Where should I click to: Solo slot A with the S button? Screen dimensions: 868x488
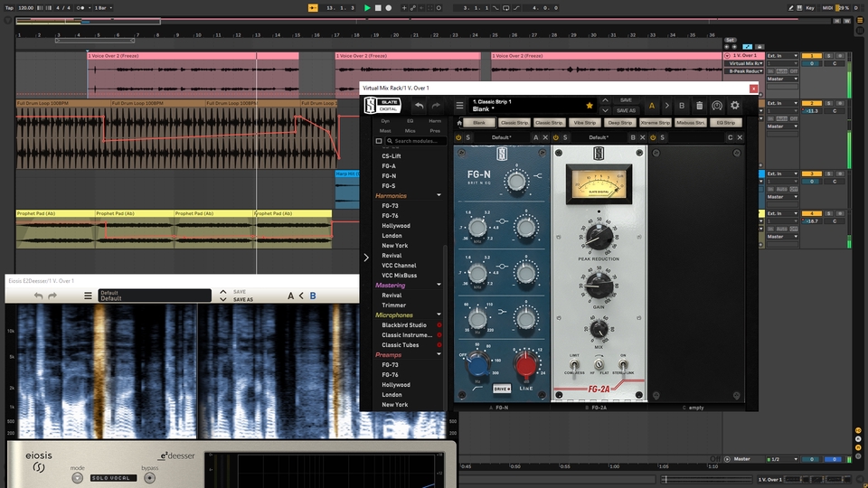(x=467, y=137)
